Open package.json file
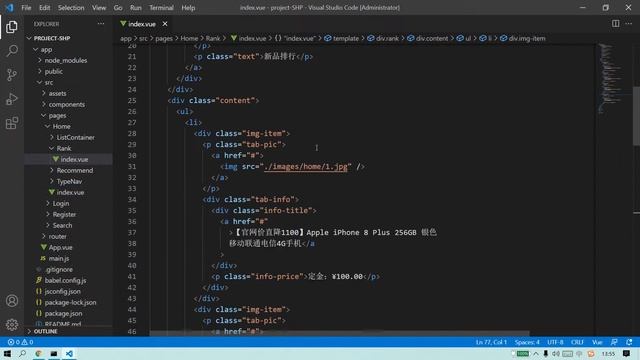The image size is (640, 360). (x=63, y=313)
